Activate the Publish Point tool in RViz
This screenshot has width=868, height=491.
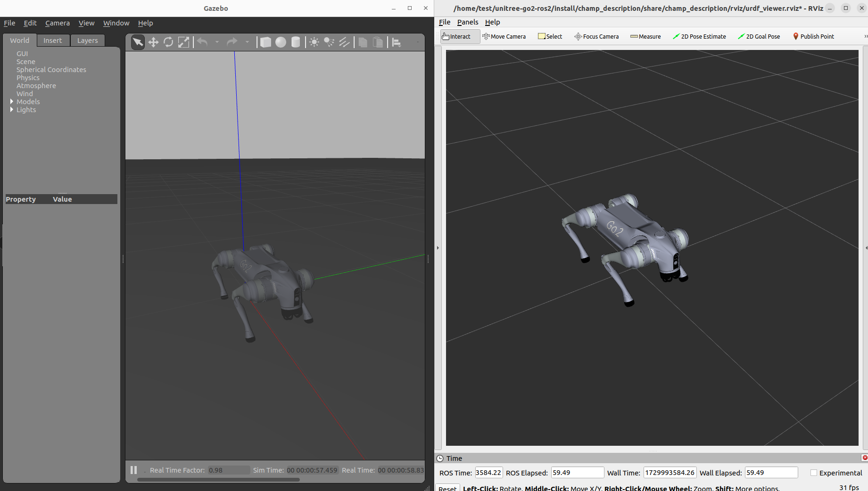click(813, 36)
